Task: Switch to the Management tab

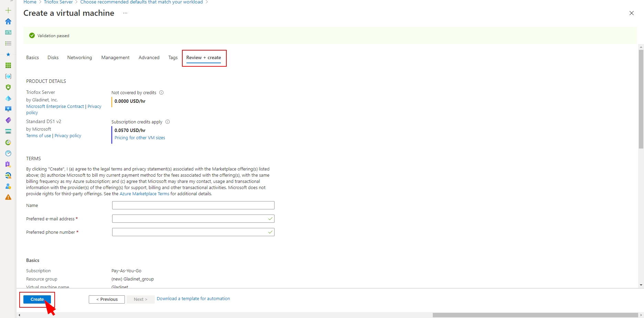Action: [x=115, y=58]
